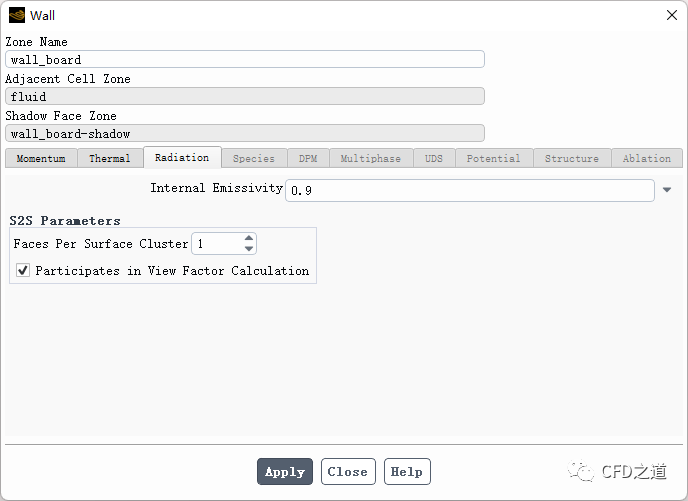Open the Thermal tab
Image resolution: width=688 pixels, height=501 pixels.
(x=110, y=158)
